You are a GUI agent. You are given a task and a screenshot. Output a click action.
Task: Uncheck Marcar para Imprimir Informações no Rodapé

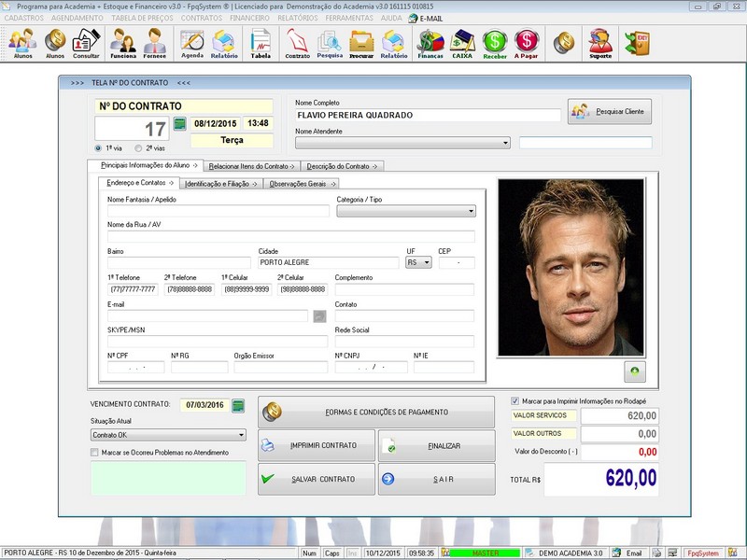click(514, 401)
